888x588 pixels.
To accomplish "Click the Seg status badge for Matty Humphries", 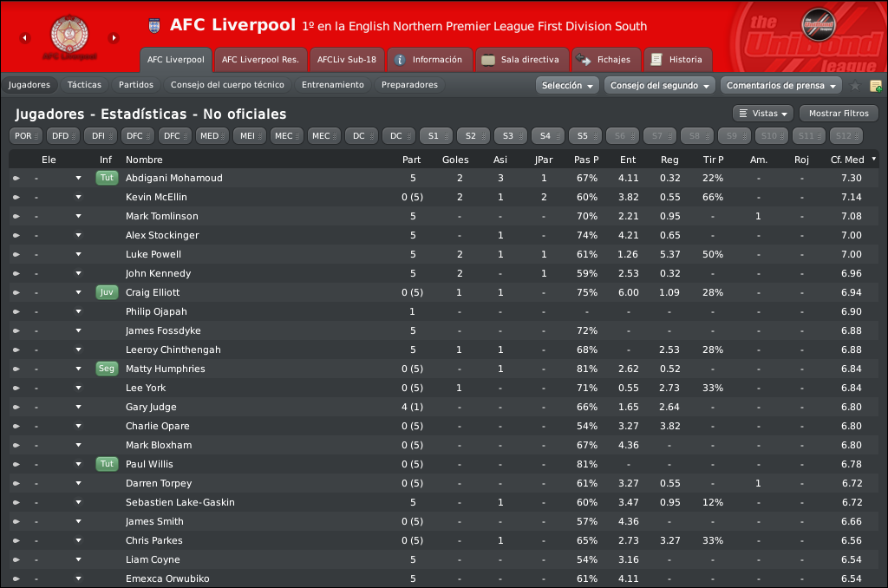I will [x=107, y=369].
